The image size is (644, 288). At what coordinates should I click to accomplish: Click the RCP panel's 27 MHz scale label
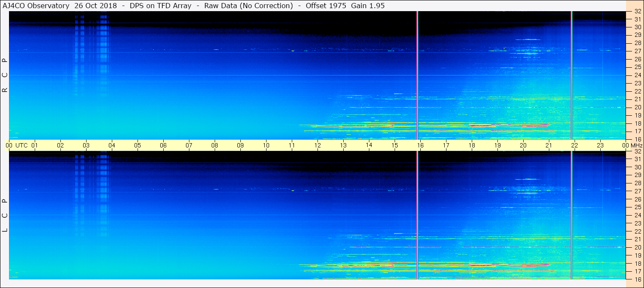638,51
